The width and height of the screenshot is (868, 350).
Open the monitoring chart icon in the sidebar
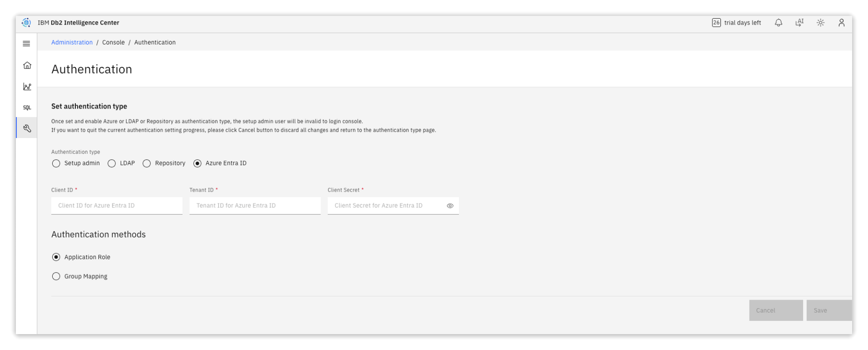[x=27, y=86]
